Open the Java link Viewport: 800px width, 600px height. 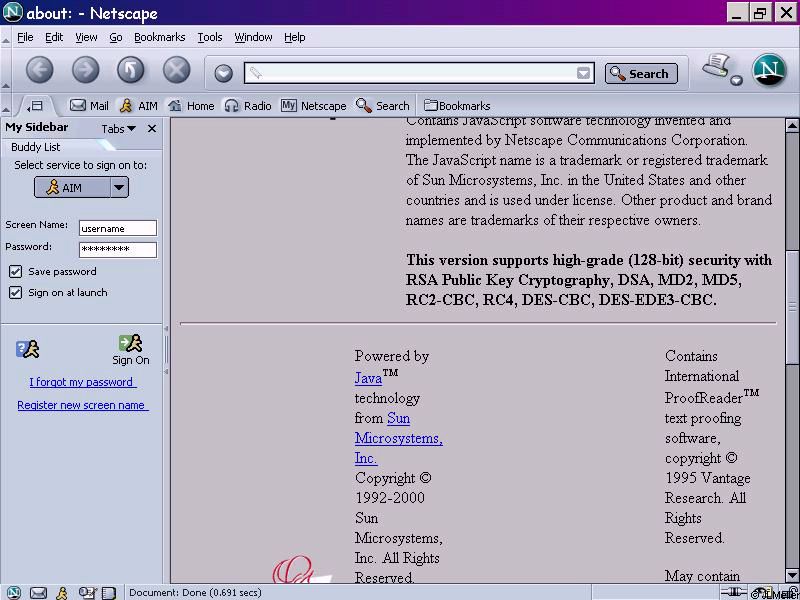368,378
